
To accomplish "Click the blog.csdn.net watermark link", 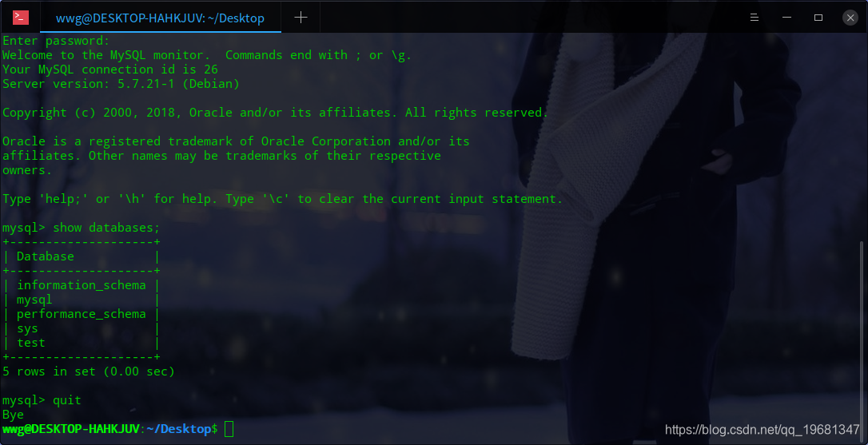I will point(762,430).
